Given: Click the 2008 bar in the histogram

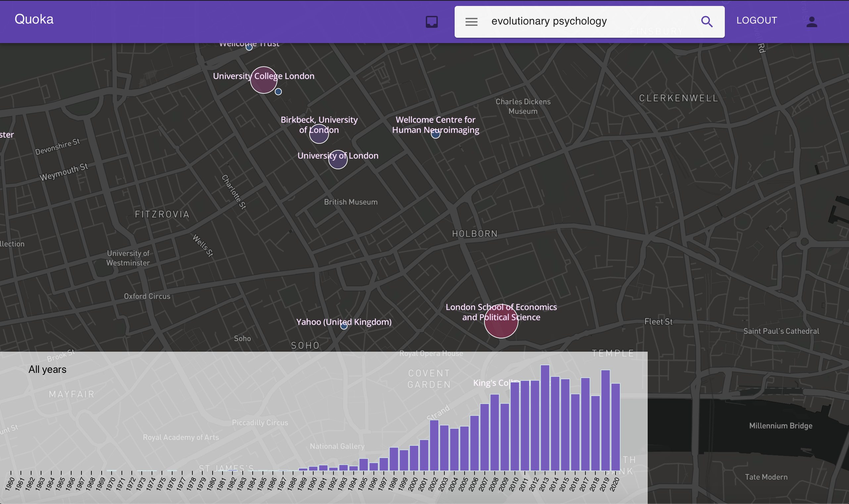Looking at the screenshot, I should (494, 432).
